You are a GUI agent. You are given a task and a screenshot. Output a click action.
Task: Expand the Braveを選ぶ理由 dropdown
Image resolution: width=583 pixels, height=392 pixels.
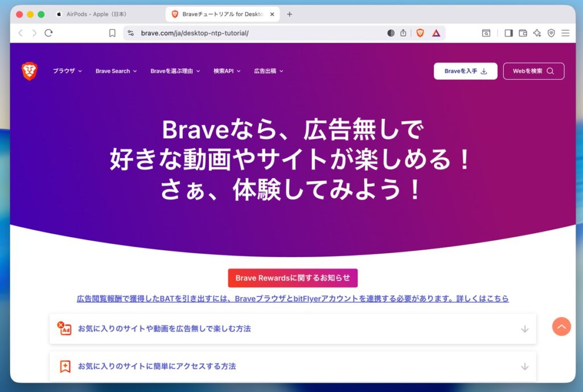175,71
